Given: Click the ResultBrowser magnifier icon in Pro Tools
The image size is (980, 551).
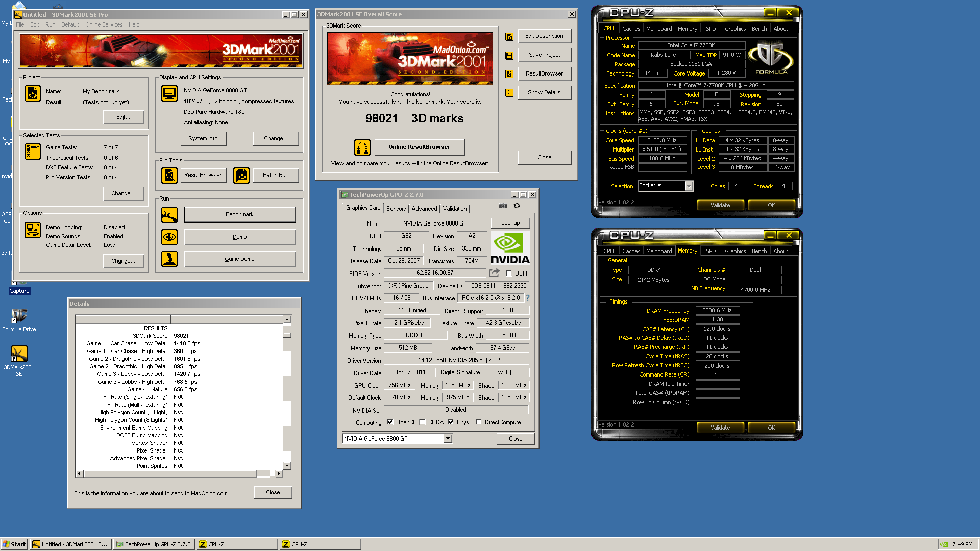Looking at the screenshot, I should click(x=169, y=175).
